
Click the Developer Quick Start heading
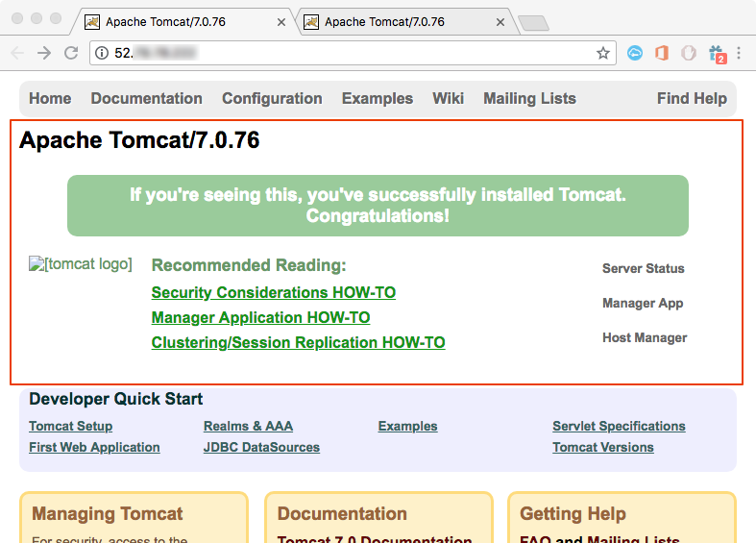(115, 399)
